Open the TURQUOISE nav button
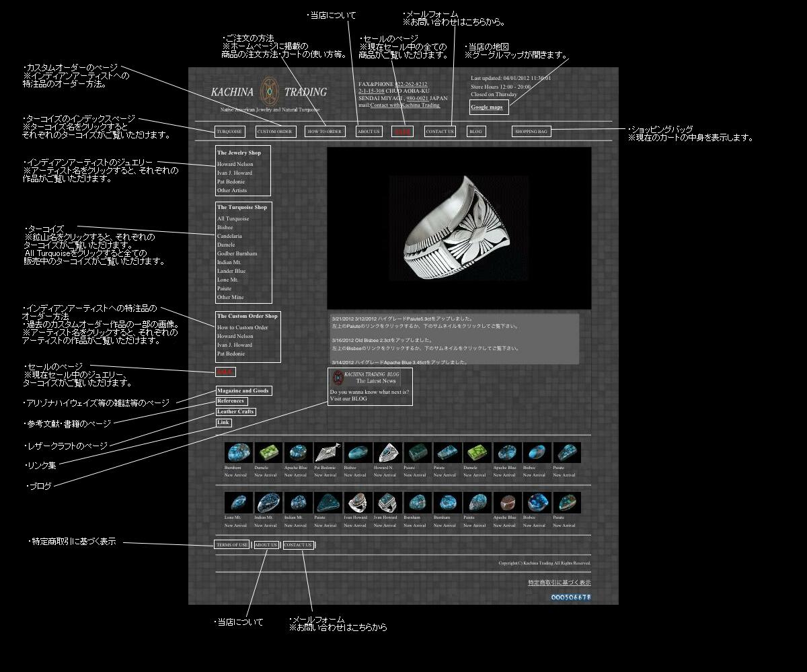 click(229, 132)
